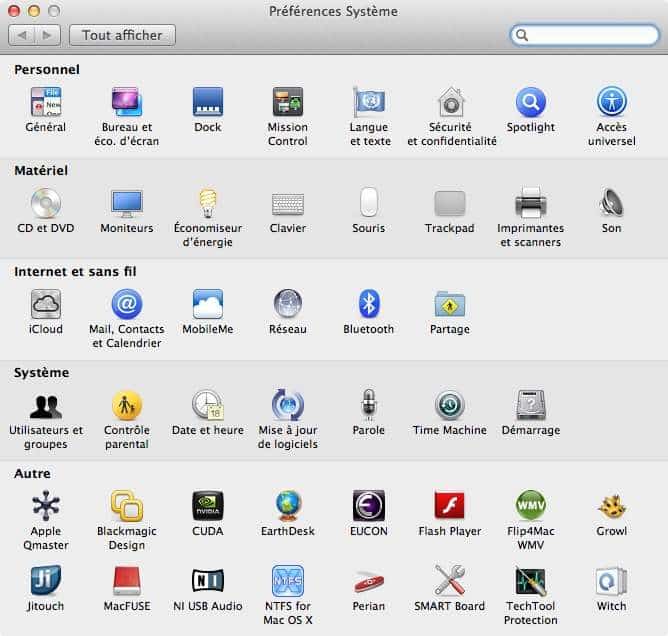
Task: Go back with the left arrow button
Action: point(21,35)
